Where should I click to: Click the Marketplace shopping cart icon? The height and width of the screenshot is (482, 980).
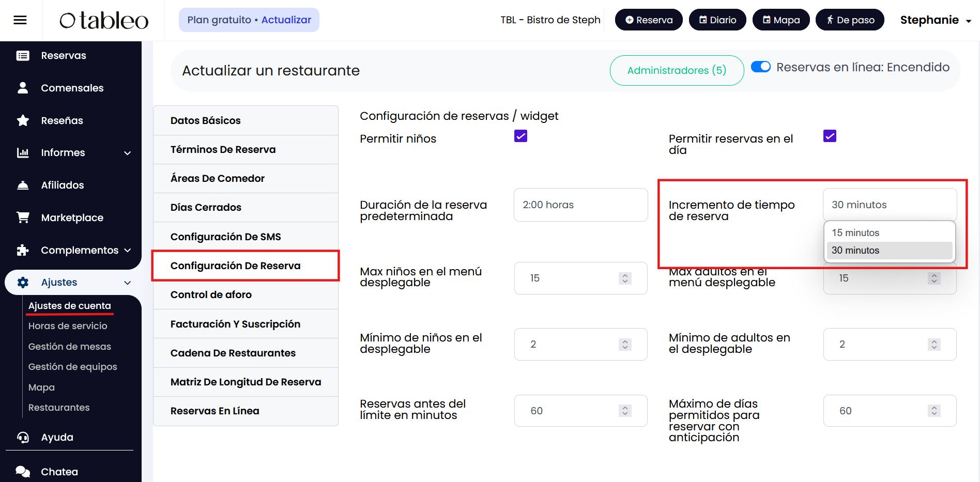23,217
